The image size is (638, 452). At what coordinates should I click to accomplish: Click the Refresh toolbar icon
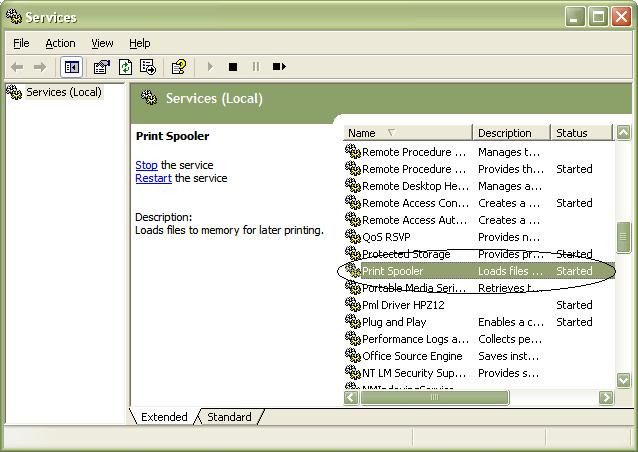(x=125, y=67)
